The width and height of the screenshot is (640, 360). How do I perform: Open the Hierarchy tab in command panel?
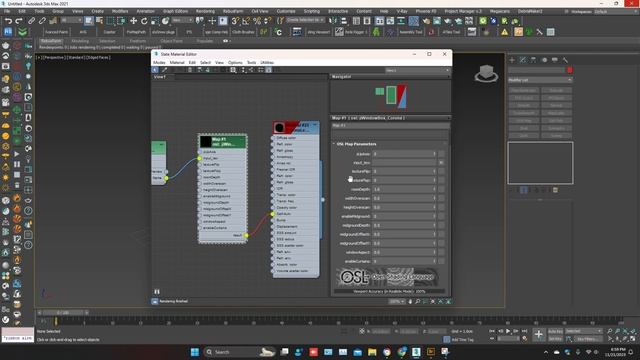pos(533,60)
